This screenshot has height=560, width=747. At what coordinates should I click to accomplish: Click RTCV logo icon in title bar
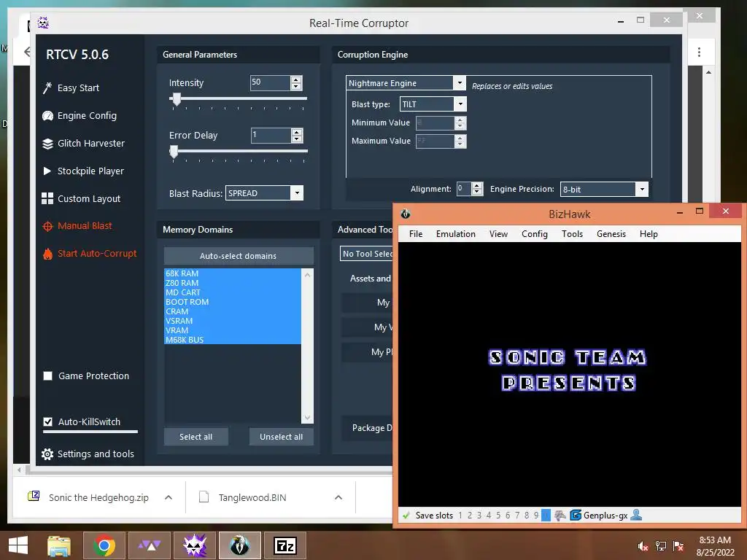pos(43,23)
